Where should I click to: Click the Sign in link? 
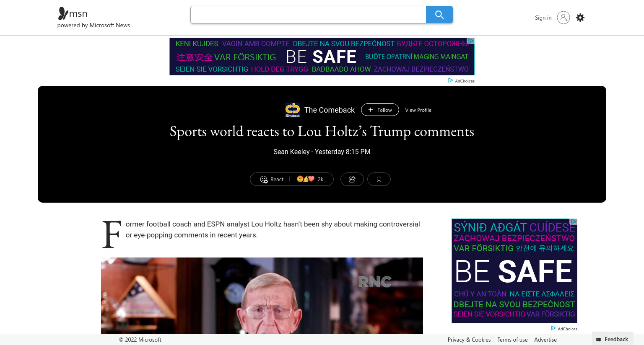pyautogui.click(x=543, y=18)
